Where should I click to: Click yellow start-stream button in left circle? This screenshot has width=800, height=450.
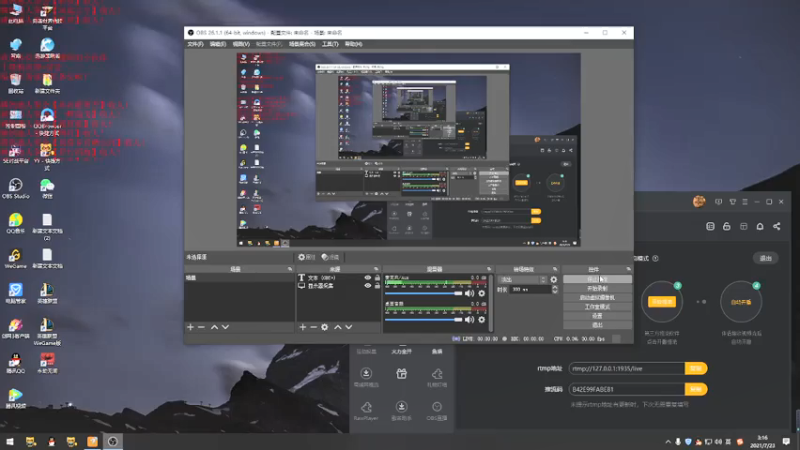point(662,302)
